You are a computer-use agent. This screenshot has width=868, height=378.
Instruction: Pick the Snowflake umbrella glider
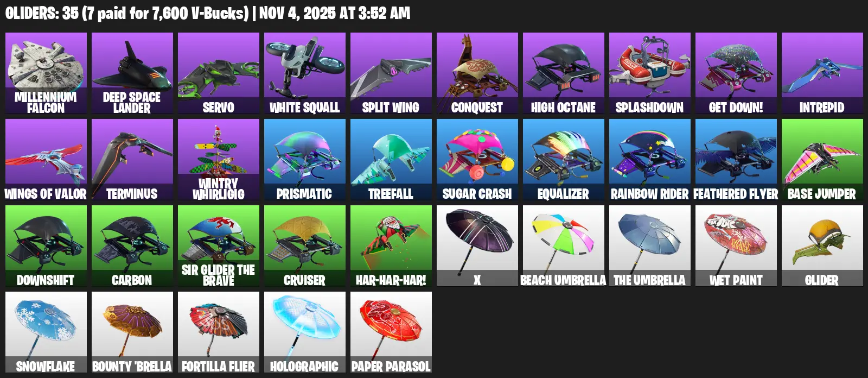click(46, 332)
